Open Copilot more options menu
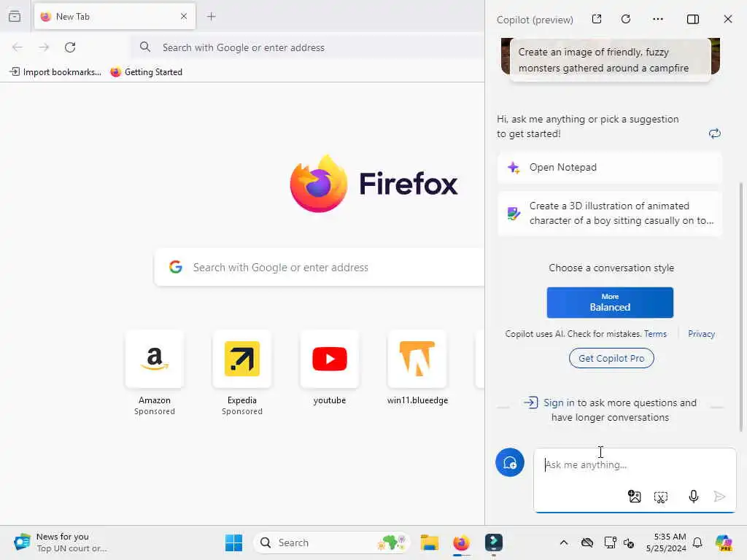Screen dimensions: 747x560 click(658, 19)
